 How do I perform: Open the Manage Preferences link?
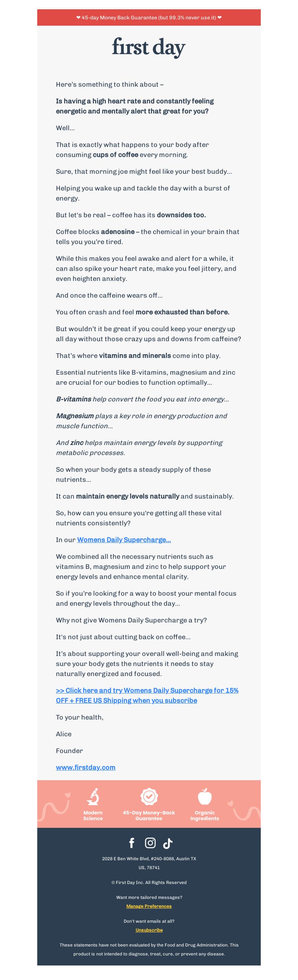(x=149, y=906)
